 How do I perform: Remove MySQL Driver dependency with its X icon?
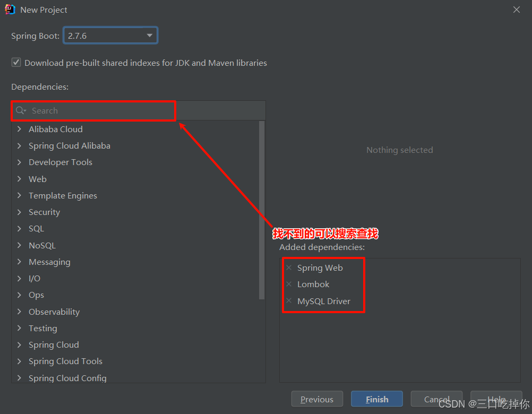tap(289, 301)
